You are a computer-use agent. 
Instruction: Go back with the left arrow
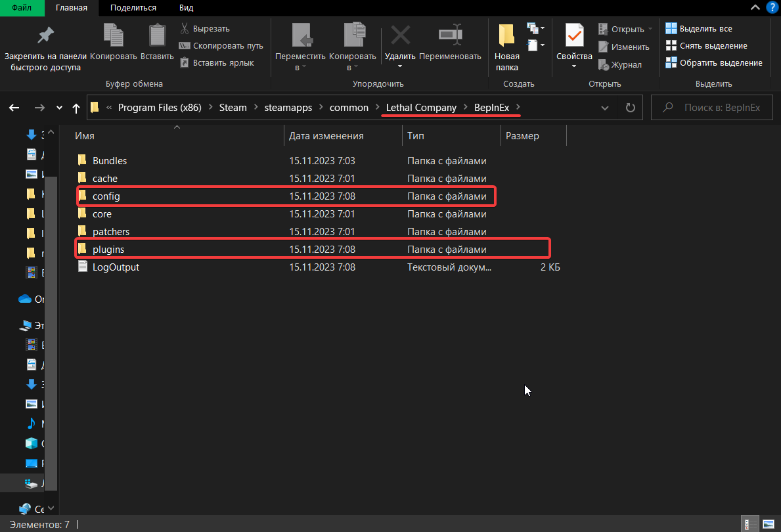14,108
